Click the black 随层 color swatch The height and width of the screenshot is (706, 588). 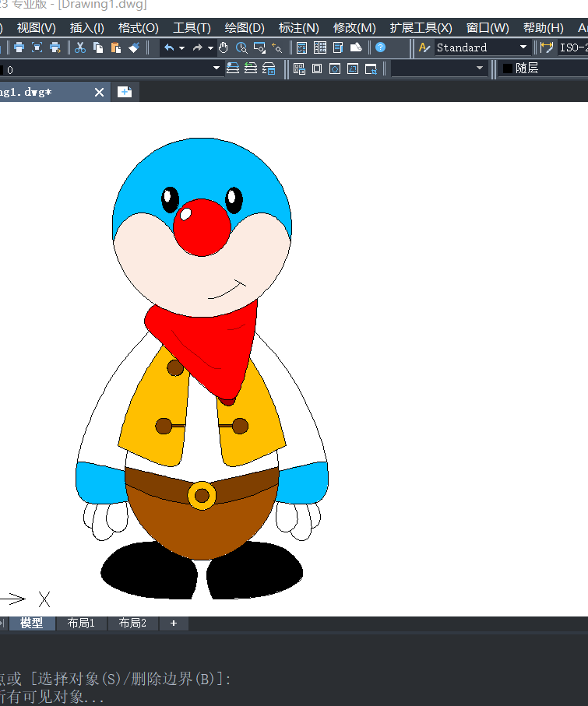[508, 68]
